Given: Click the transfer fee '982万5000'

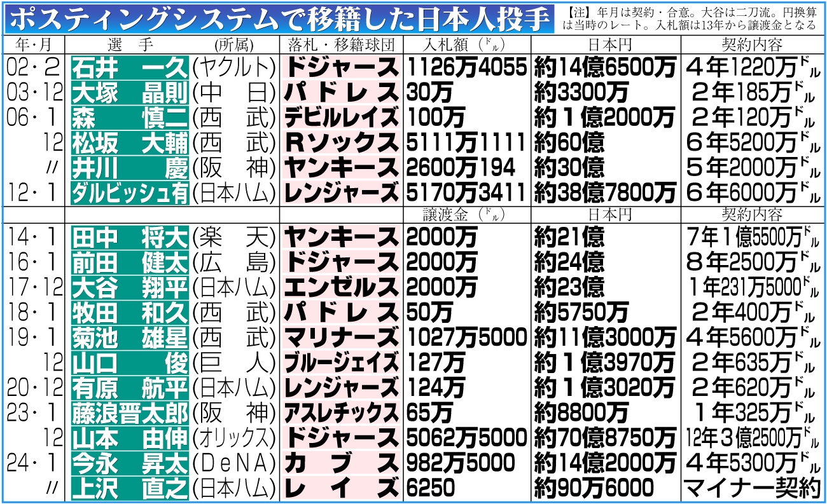Looking at the screenshot, I should pyautogui.click(x=461, y=463).
